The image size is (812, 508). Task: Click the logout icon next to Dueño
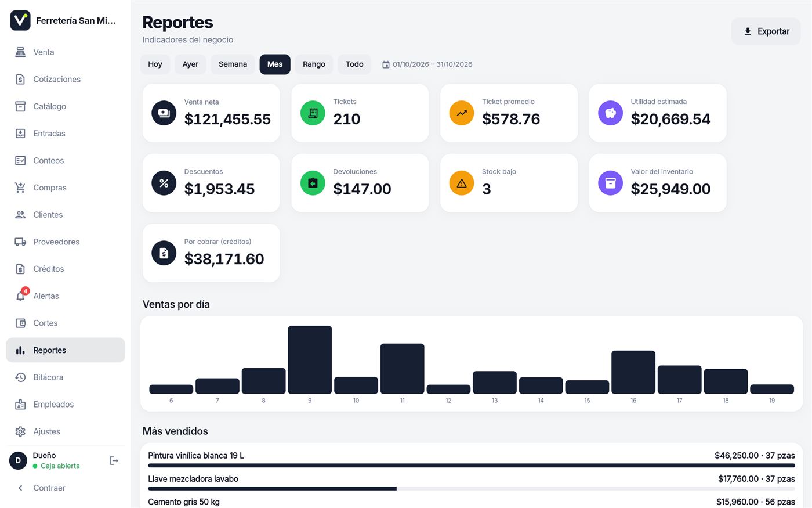pyautogui.click(x=114, y=461)
